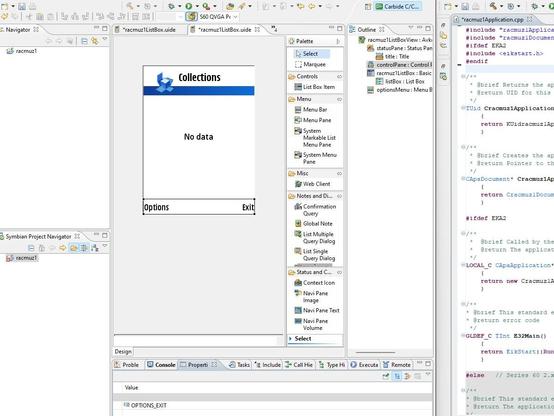Select controlPane node in Outline
The image size is (554, 416).
pos(400,65)
